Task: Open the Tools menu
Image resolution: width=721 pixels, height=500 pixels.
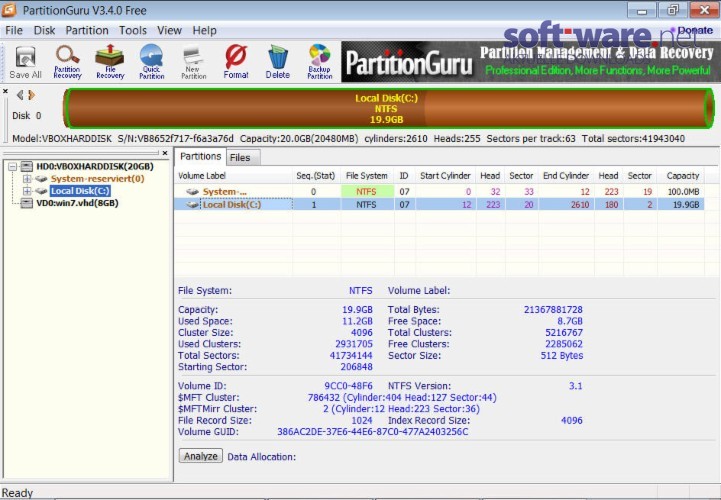Action: [132, 30]
